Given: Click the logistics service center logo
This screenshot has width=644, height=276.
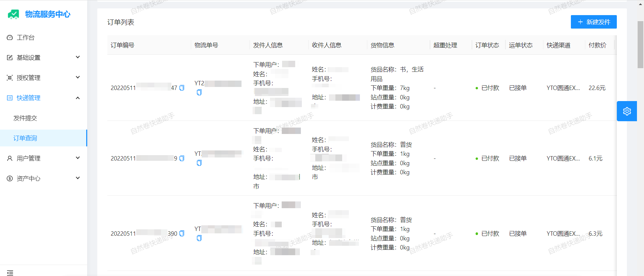Looking at the screenshot, I should point(13,14).
